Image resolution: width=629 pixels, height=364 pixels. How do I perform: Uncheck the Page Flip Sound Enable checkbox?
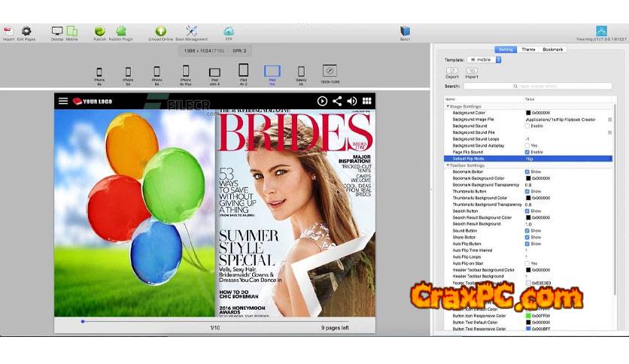click(527, 152)
